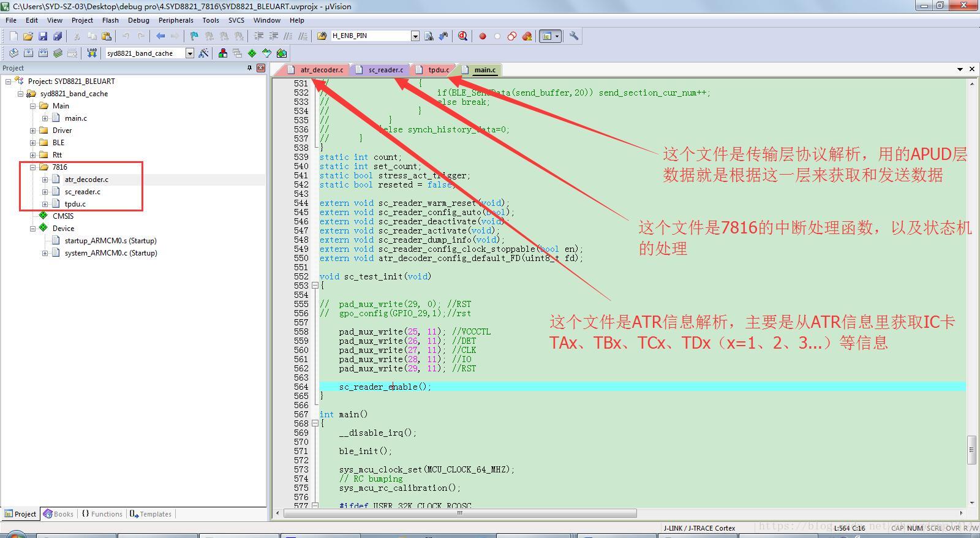The width and height of the screenshot is (980, 538).
Task: Open the File menu
Action: point(11,20)
